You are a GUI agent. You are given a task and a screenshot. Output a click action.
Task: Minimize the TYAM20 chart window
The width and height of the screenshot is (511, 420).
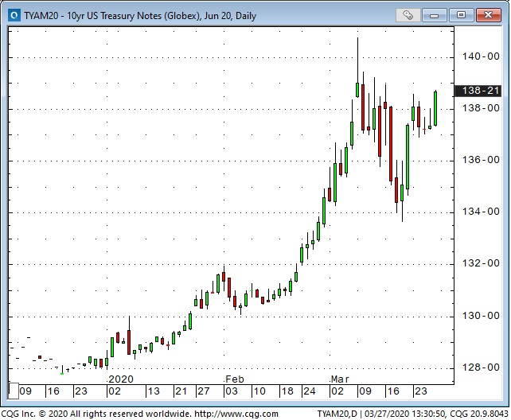point(434,15)
